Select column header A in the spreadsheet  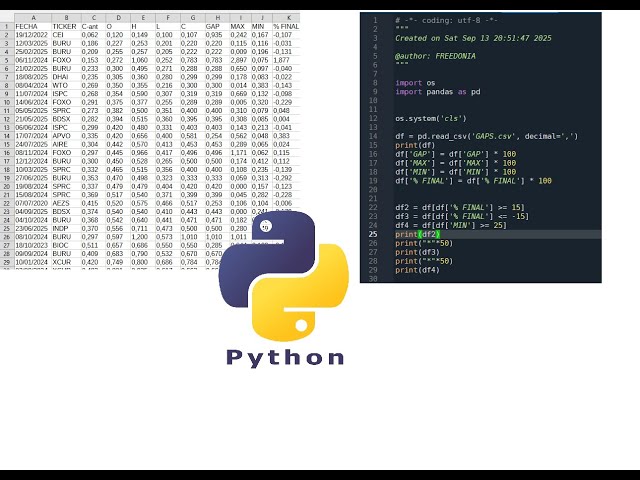click(33, 18)
